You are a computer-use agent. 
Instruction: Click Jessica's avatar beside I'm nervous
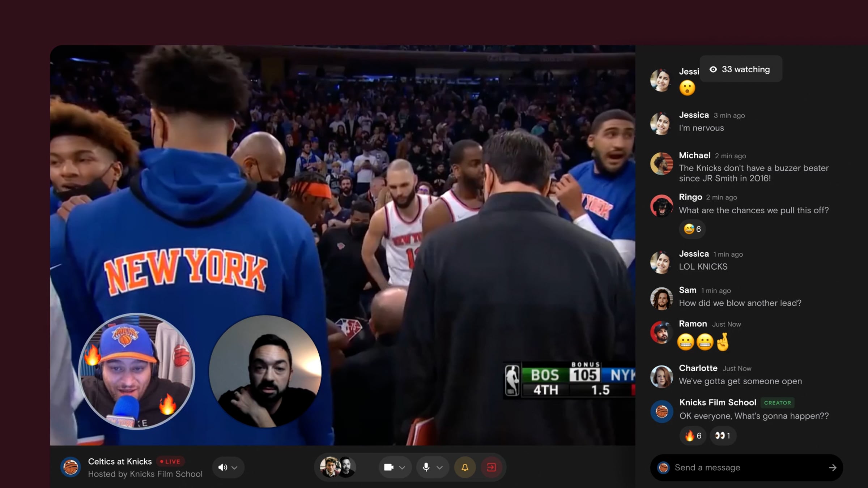click(661, 123)
